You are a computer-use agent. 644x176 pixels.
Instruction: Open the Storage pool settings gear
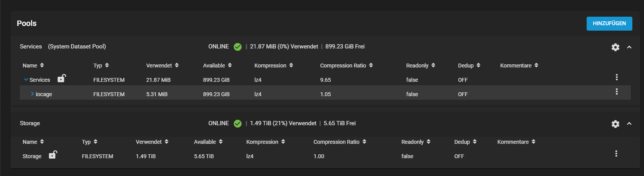(x=615, y=124)
